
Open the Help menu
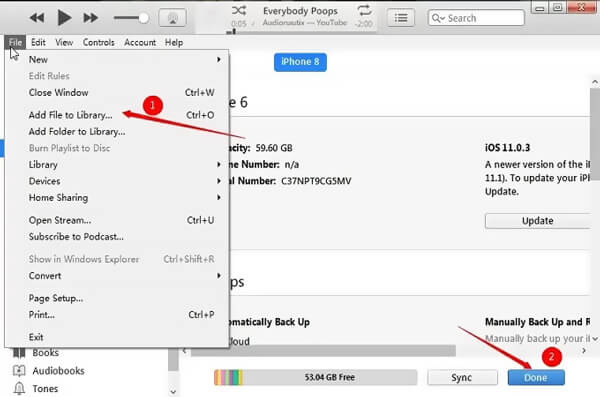pos(174,42)
